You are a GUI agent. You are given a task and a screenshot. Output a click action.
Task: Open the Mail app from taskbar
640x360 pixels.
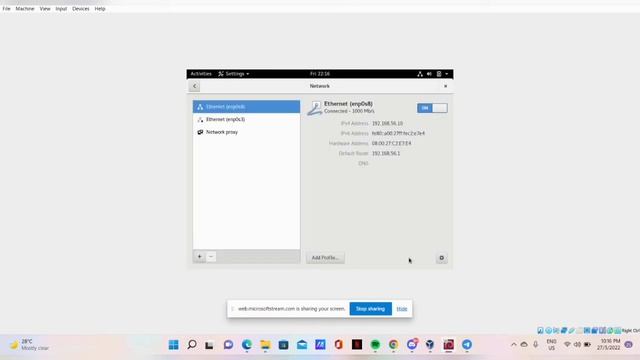(x=302, y=345)
